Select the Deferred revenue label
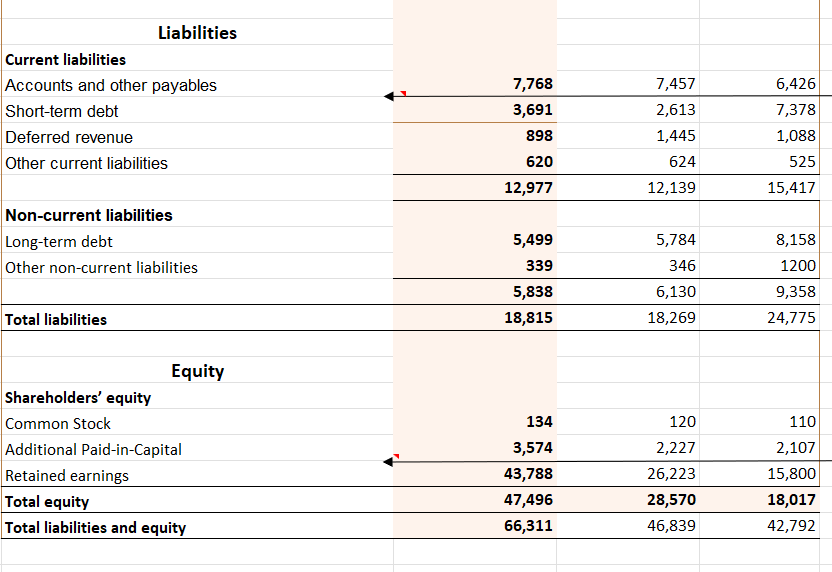 coord(69,137)
